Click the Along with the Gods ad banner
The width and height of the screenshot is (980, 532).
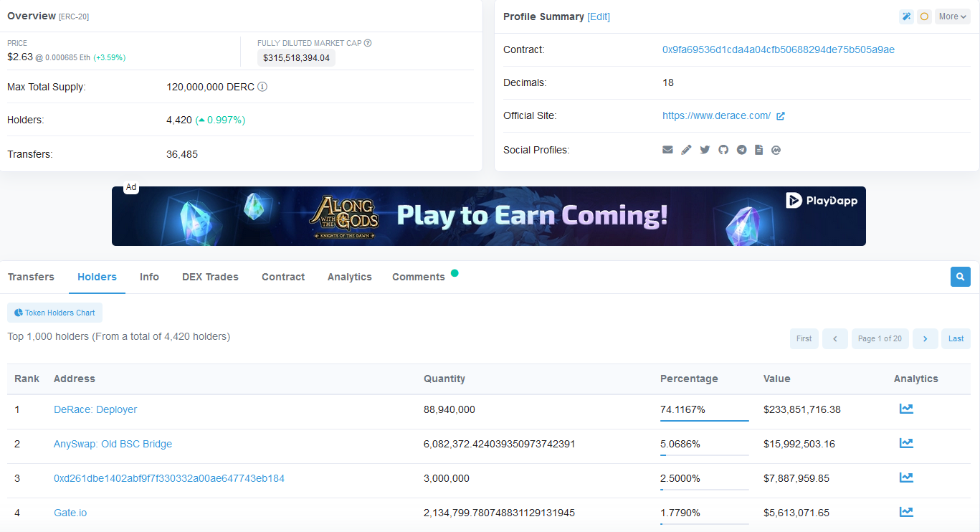tap(489, 216)
